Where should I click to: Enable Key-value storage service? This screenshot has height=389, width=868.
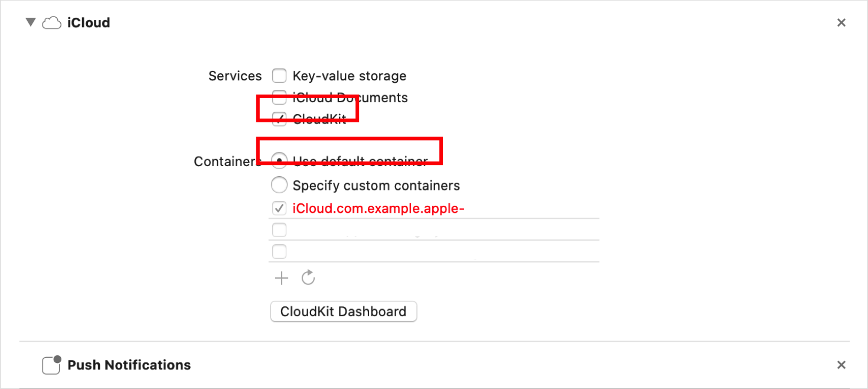tap(279, 76)
